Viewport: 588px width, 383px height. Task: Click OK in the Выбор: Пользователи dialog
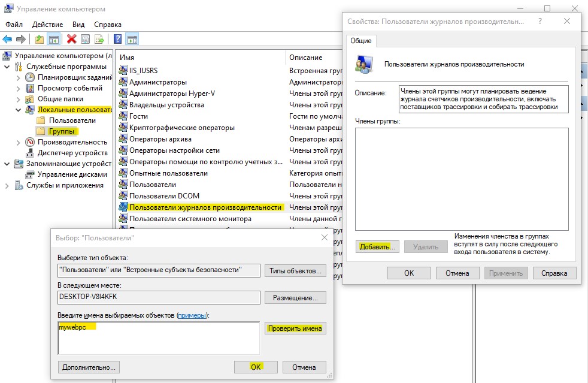pos(256,367)
